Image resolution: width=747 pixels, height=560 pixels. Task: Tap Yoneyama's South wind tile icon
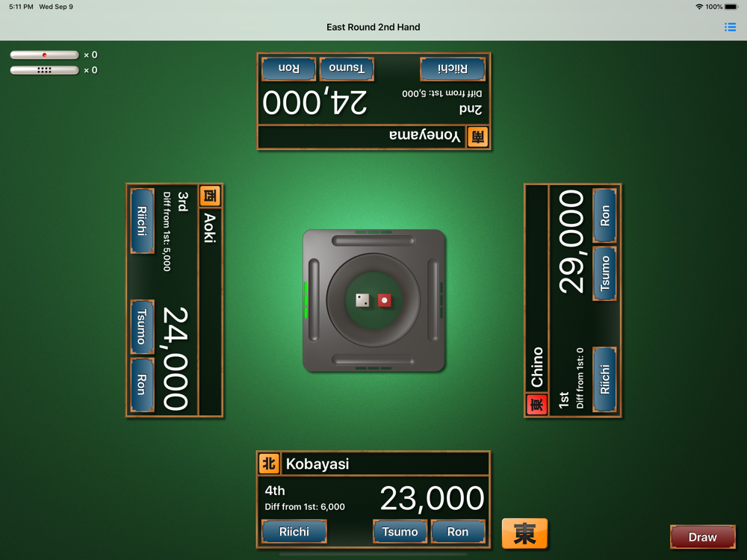tap(477, 137)
